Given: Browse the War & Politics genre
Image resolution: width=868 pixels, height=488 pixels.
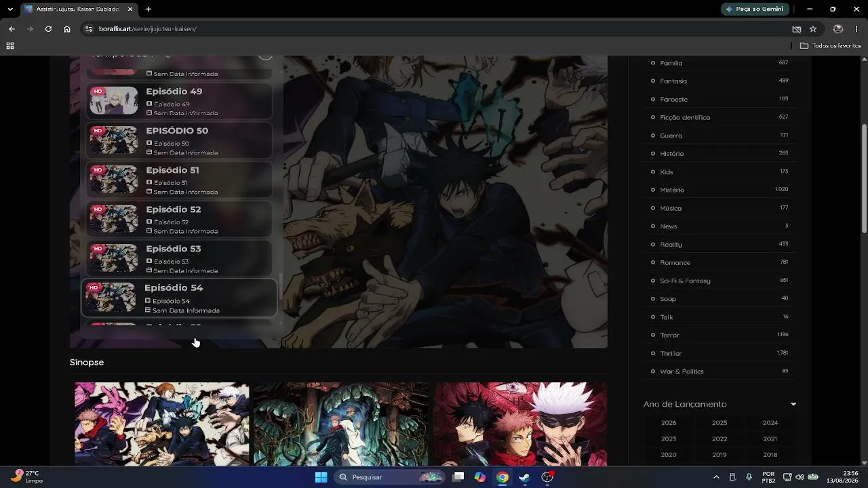Looking at the screenshot, I should 682,371.
